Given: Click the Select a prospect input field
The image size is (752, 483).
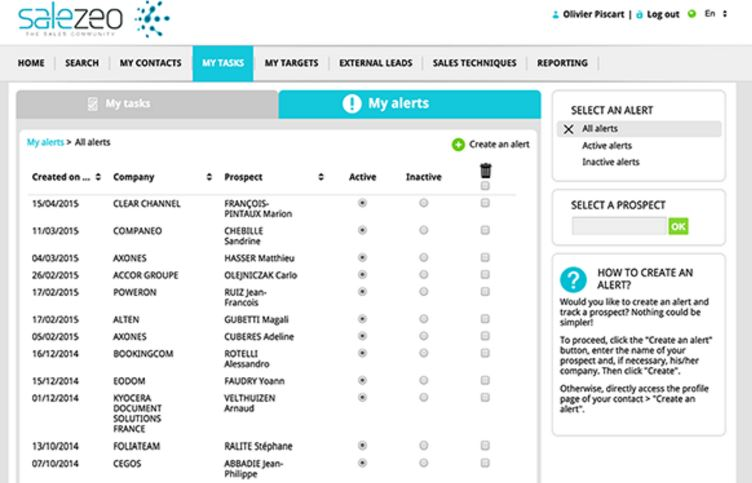Looking at the screenshot, I should click(x=619, y=226).
